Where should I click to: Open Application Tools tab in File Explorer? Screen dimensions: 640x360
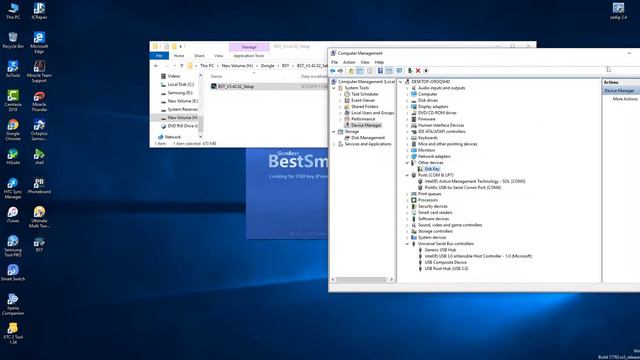click(x=249, y=56)
